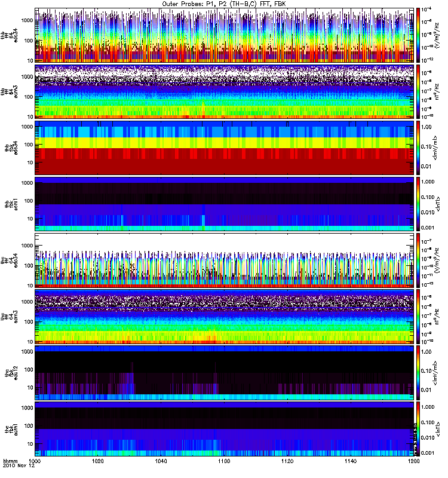This screenshot has width=448, height=478.
Task: Click the "thb fff 64 edc34" y-axis label
Action: coord(10,35)
